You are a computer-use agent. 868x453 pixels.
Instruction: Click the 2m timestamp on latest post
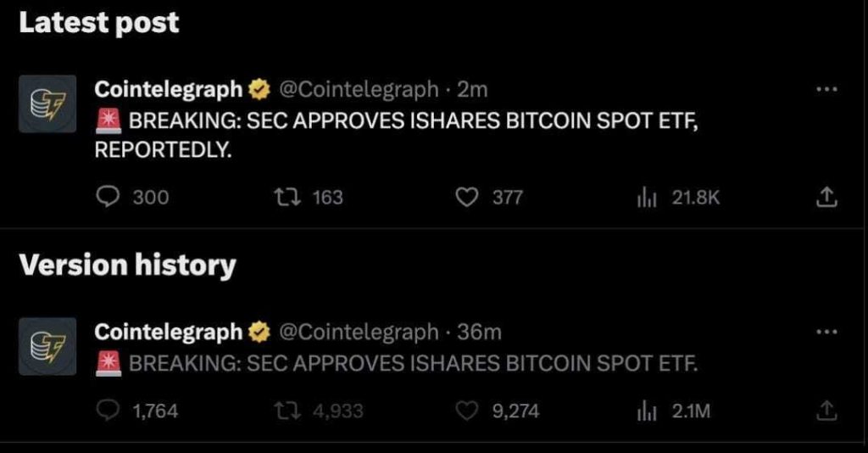472,88
